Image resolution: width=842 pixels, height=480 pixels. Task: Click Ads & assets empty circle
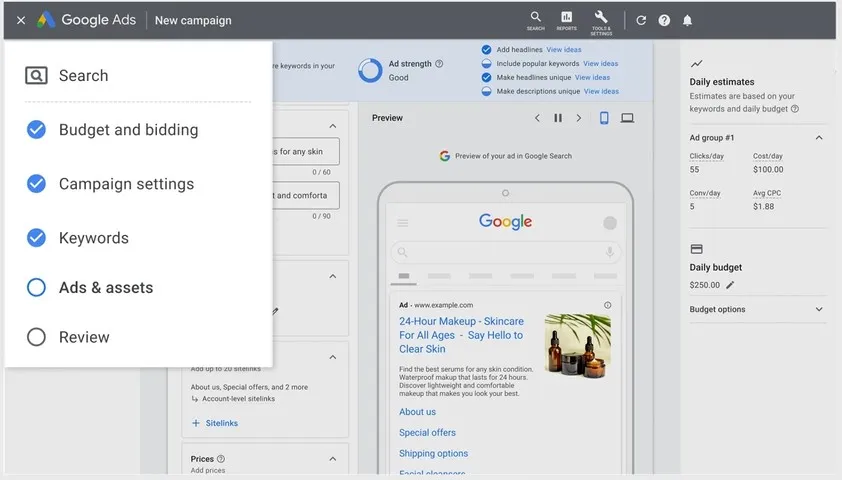(37, 287)
